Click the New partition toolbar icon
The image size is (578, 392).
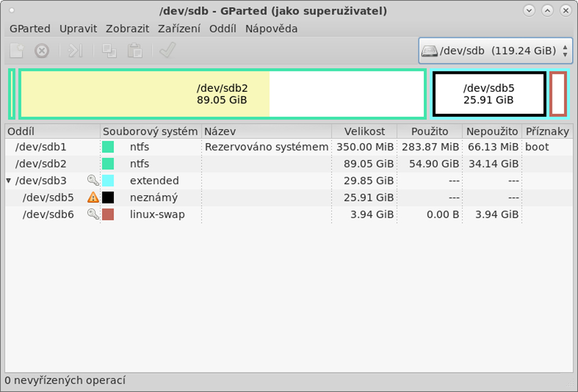(17, 50)
